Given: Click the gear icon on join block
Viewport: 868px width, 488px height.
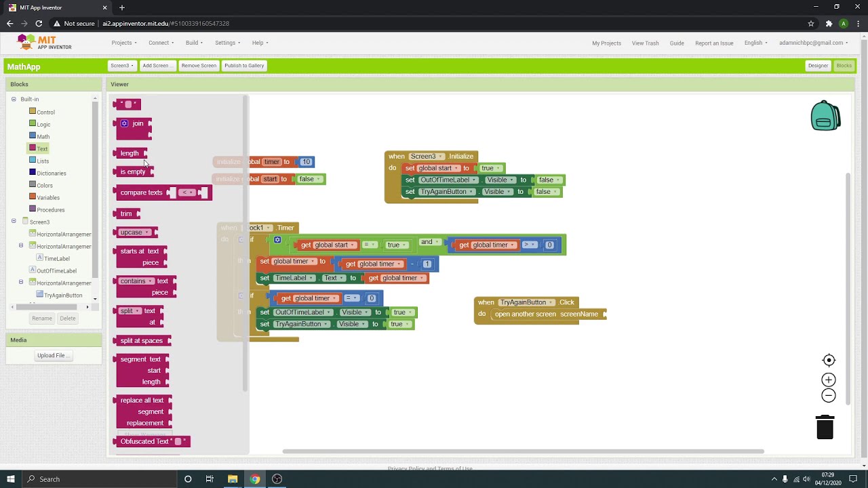Looking at the screenshot, I should pyautogui.click(x=124, y=123).
